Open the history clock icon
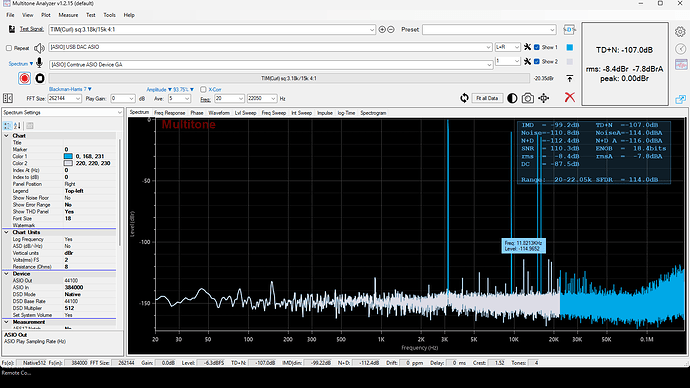 click(x=680, y=49)
